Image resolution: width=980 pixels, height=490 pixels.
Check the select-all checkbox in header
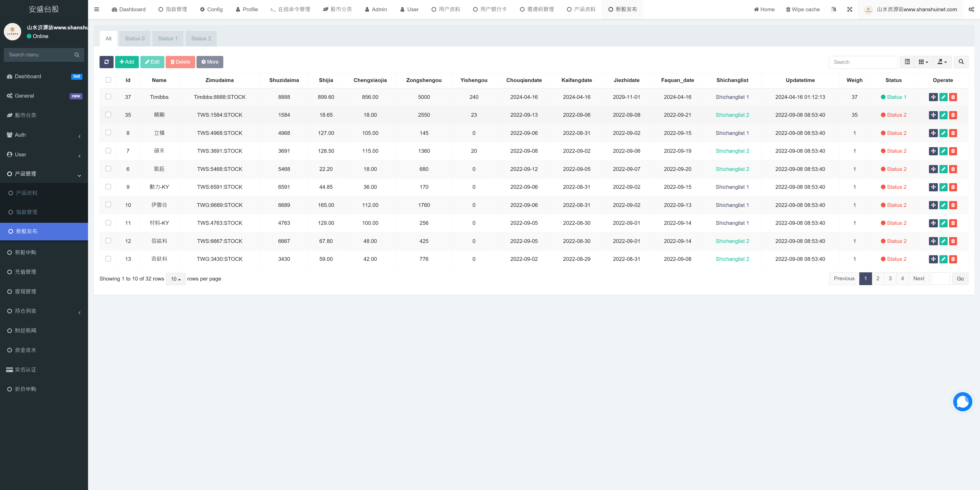coord(108,80)
